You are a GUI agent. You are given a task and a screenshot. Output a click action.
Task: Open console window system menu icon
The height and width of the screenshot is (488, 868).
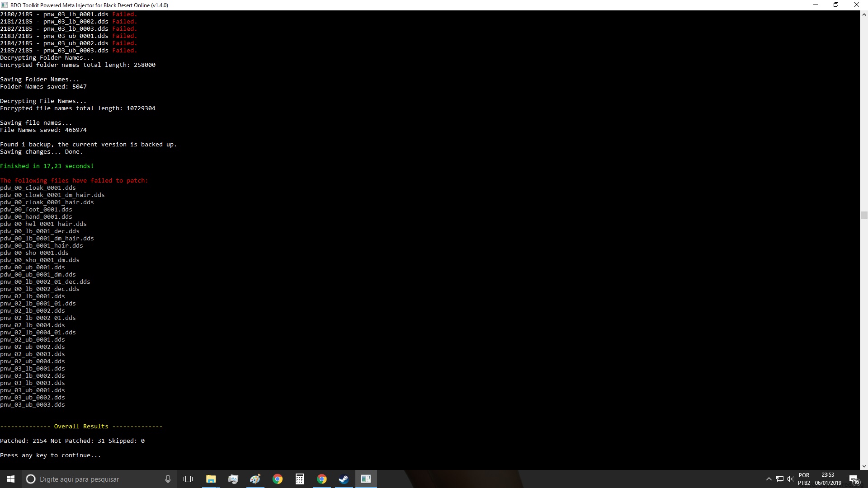pos(5,5)
